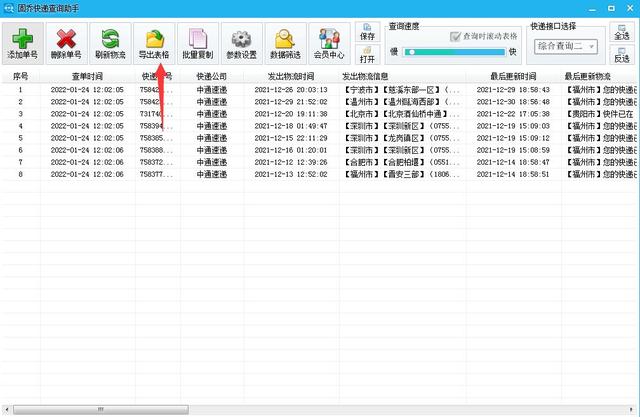Open 参数设置 gear settings icon
This screenshot has width=640, height=417.
click(242, 40)
